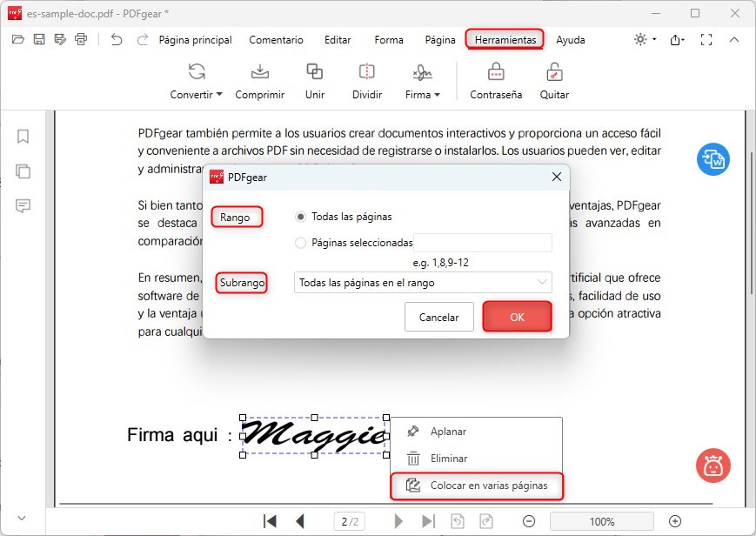Viewport: 756px width, 536px height.
Task: Click the share export icon
Action: (x=676, y=39)
